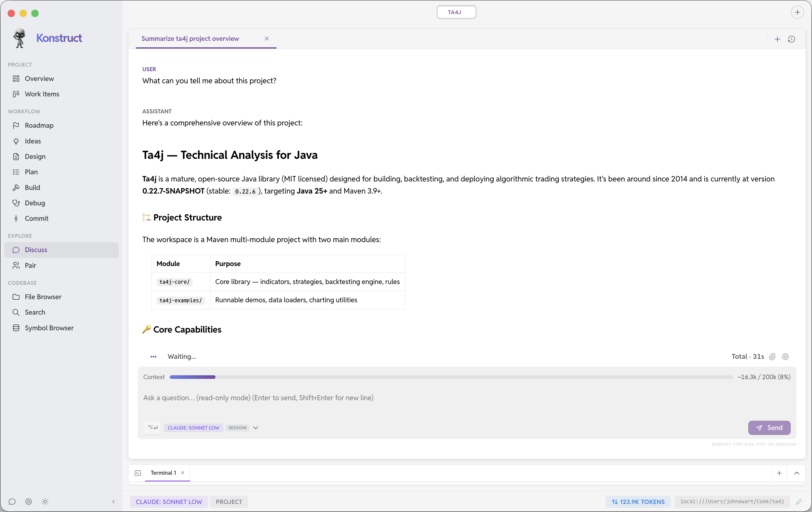Add new discussion tab with plus icon
812x512 pixels.
[x=777, y=39]
